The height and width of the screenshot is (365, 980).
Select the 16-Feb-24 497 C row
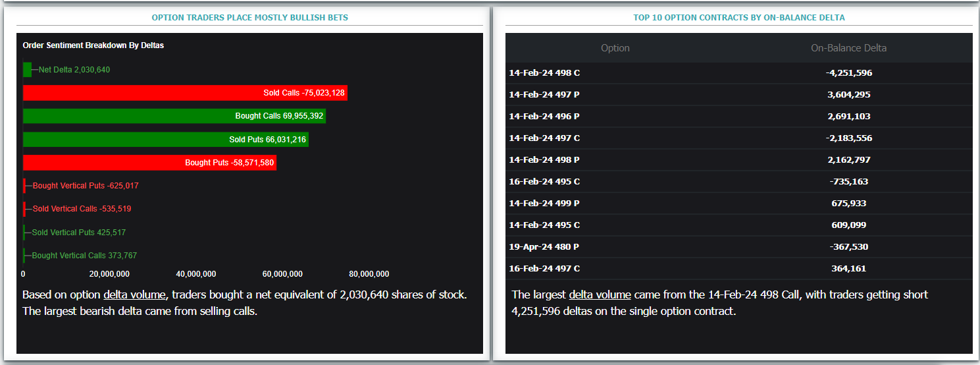[x=739, y=269]
